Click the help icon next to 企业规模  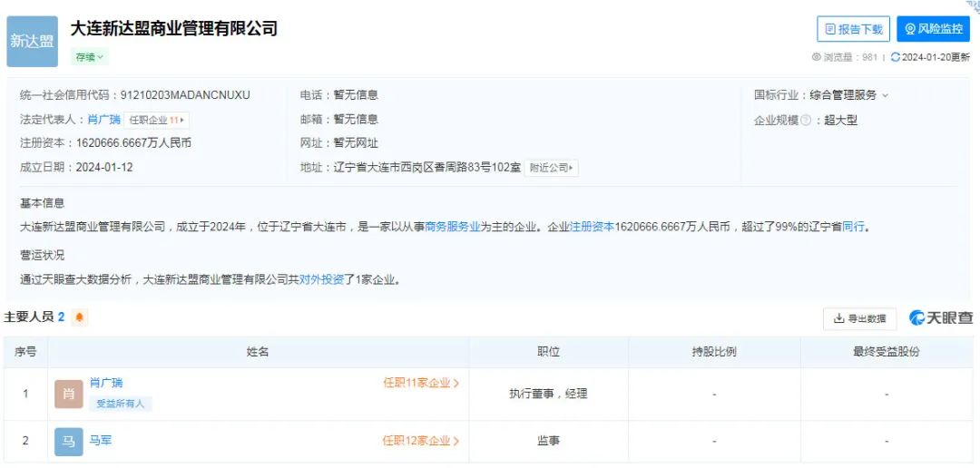click(x=806, y=121)
